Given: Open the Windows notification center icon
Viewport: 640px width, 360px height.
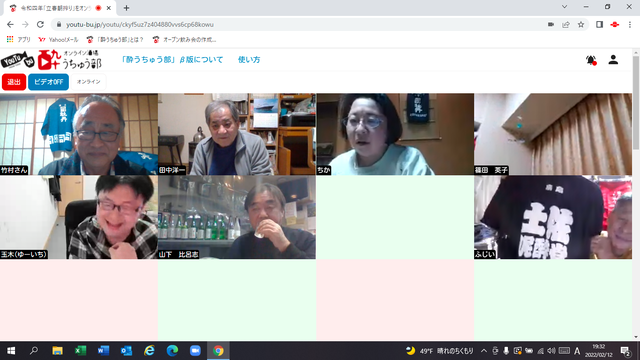Looking at the screenshot, I should tap(625, 351).
